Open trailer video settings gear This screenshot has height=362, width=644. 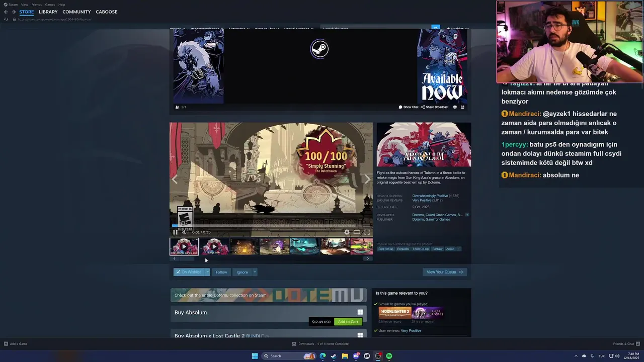pyautogui.click(x=347, y=232)
